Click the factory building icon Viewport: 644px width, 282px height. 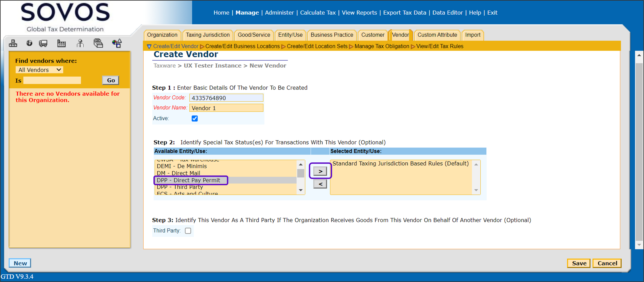coord(61,43)
